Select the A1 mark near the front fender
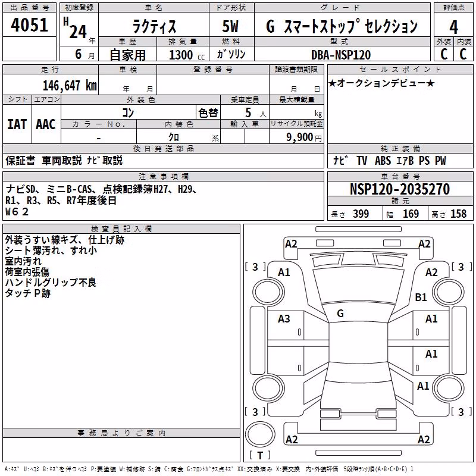The image size is (476, 476). 284,273
